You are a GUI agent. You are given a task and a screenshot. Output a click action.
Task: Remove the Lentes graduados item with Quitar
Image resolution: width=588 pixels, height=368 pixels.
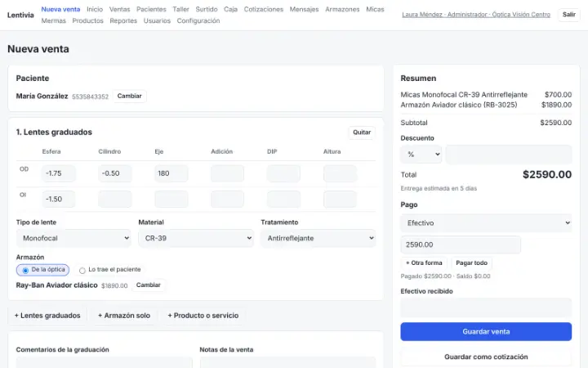pos(362,132)
